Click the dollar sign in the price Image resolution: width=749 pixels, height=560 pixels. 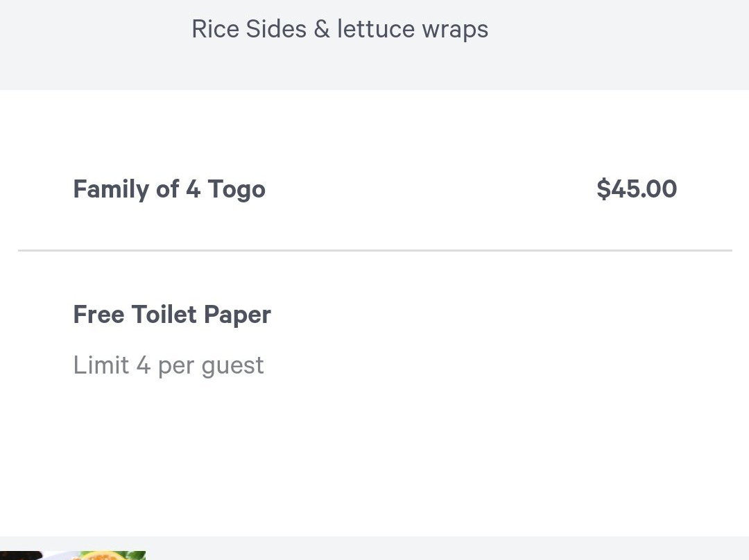(x=603, y=189)
